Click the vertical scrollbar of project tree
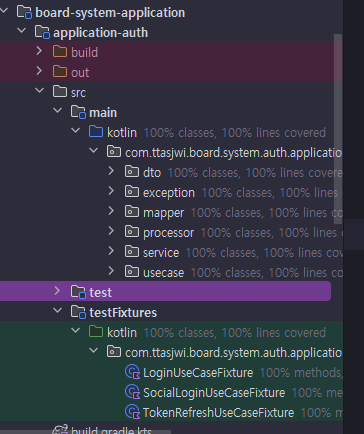 [338, 129]
